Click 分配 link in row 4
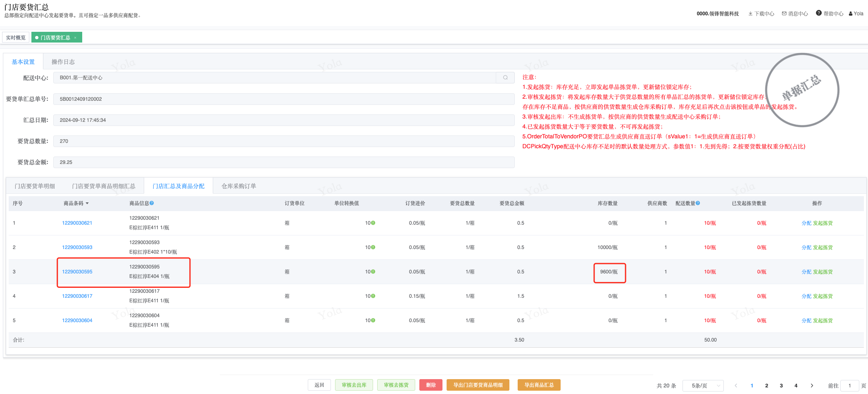Screen dimensions: 868x394 click(806, 296)
